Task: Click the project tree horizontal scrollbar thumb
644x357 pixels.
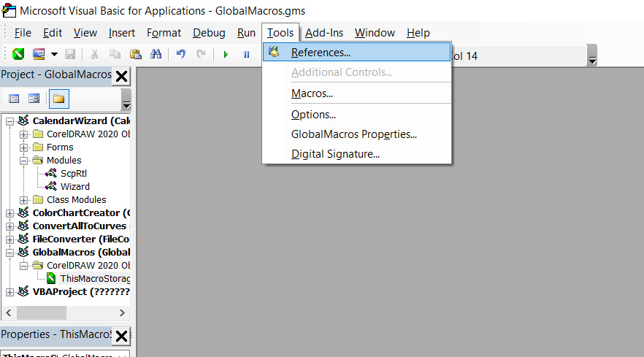Action: [x=42, y=312]
